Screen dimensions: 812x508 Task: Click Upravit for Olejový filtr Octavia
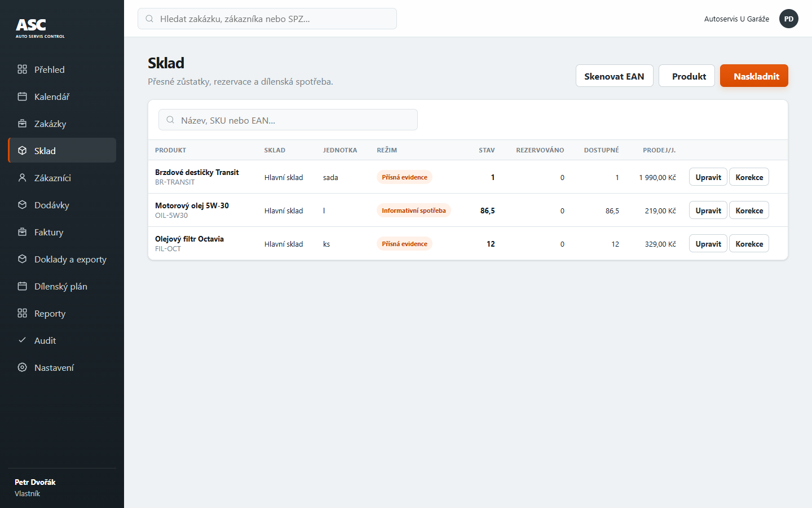pos(708,244)
